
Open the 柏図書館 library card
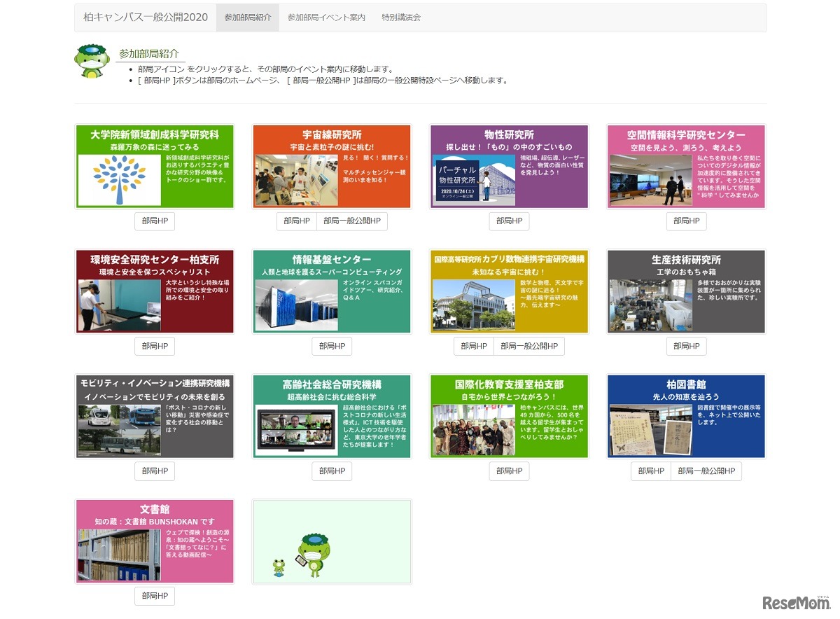(686, 416)
